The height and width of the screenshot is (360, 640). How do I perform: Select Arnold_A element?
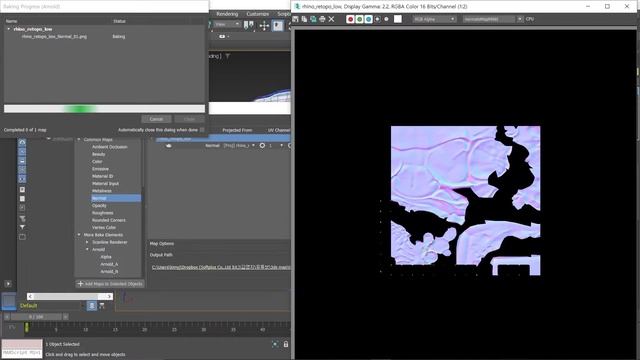point(109,264)
